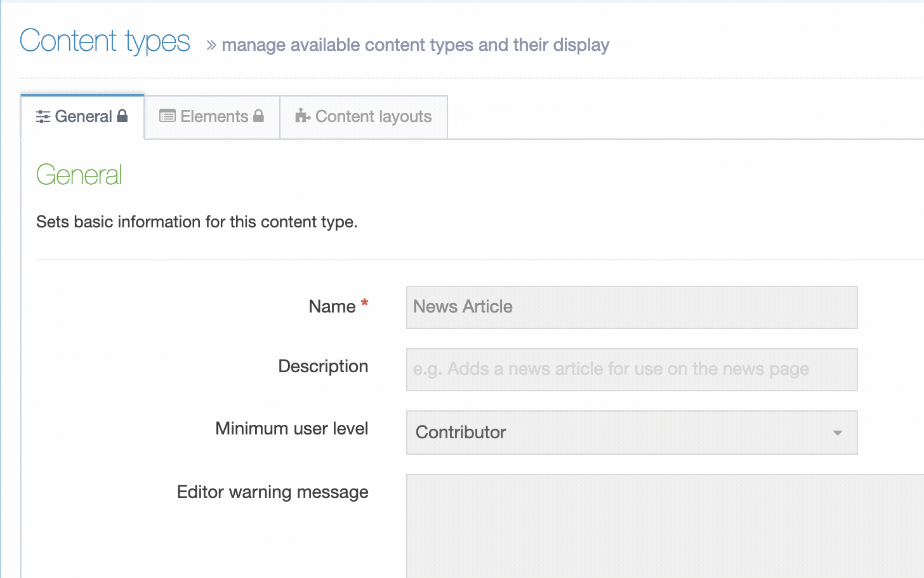Click the lock icon beside the General tab label
The width and height of the screenshot is (924, 578).
pos(122,116)
